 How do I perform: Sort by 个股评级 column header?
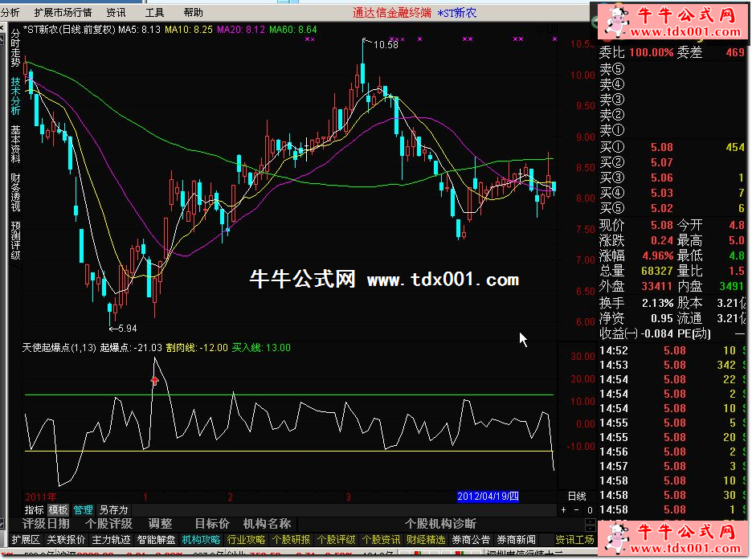(108, 524)
